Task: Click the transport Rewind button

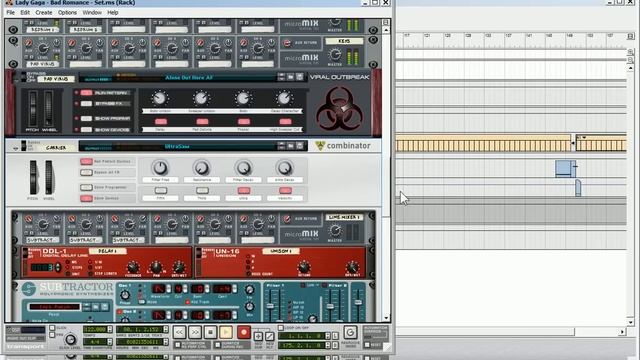Action: click(179, 332)
